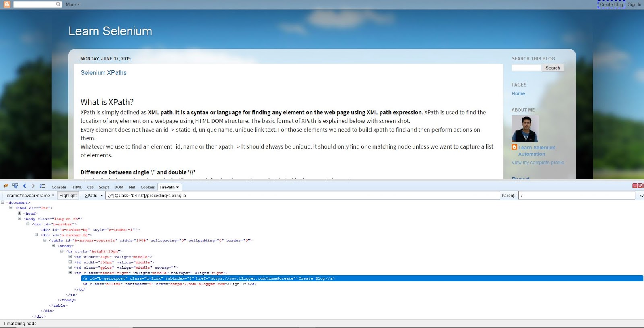Click the 'MONDAY, JUNE 17, 2019' date header
Image resolution: width=644 pixels, height=328 pixels.
[x=105, y=59]
